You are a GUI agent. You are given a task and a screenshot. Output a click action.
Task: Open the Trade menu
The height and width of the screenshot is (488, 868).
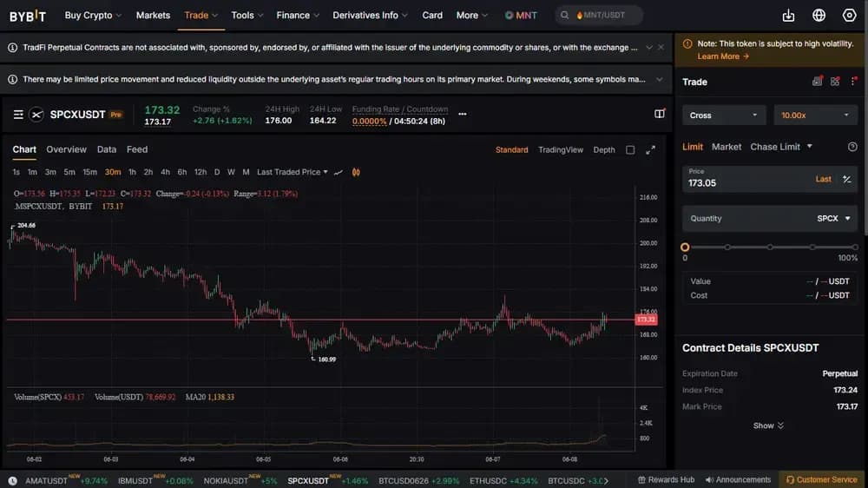point(201,16)
